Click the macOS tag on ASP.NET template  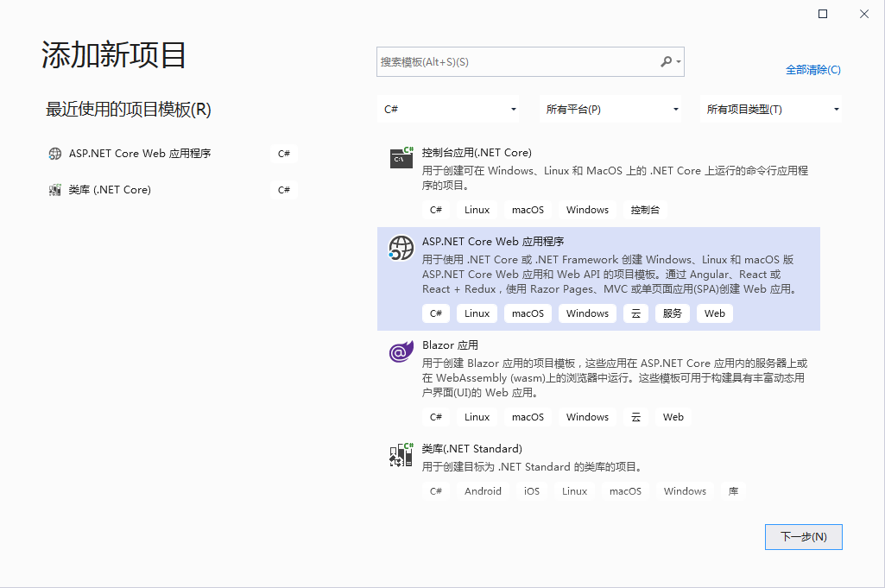528,313
